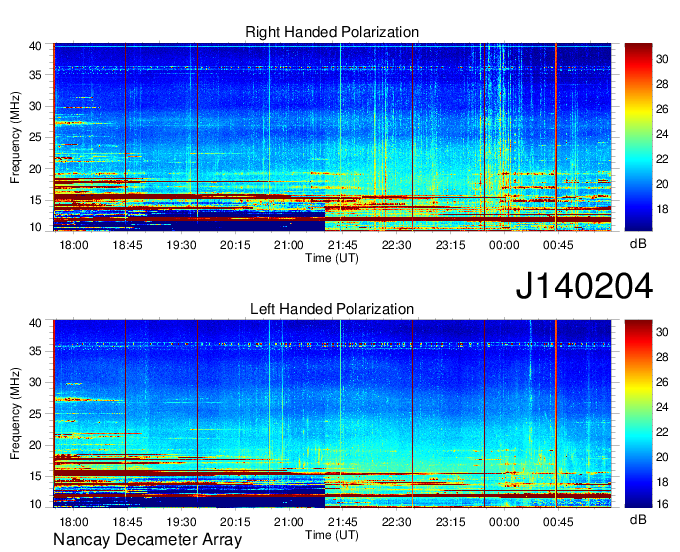Click dB label below Left Handed color bar
This screenshot has height=552, width=680.
[x=638, y=519]
